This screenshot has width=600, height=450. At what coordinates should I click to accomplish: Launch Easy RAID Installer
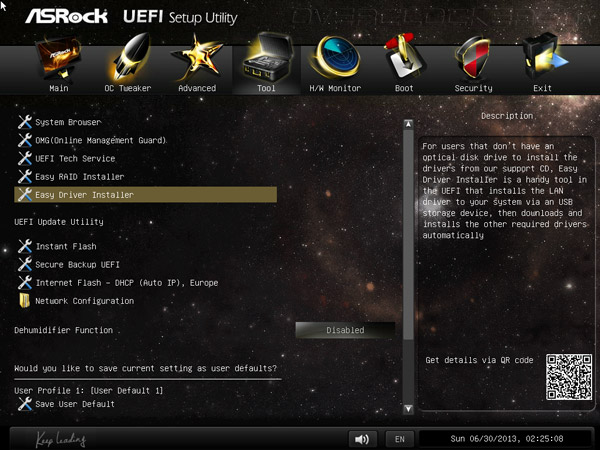click(x=80, y=177)
